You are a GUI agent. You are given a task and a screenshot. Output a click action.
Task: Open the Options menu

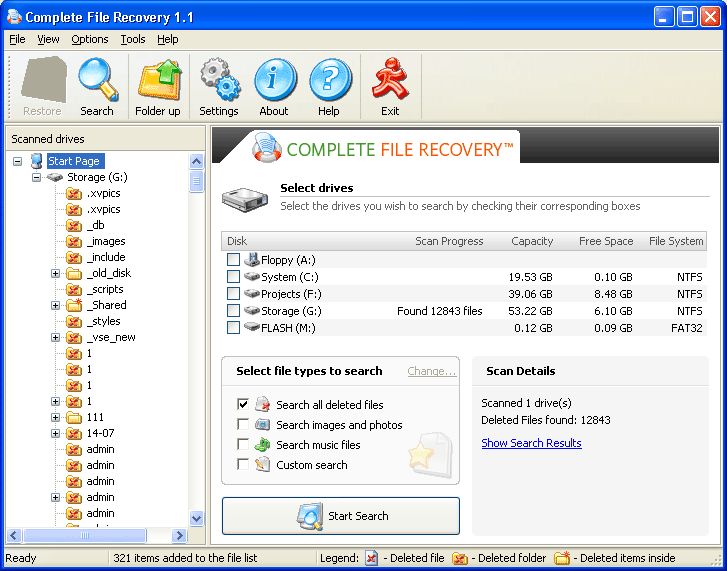point(89,39)
